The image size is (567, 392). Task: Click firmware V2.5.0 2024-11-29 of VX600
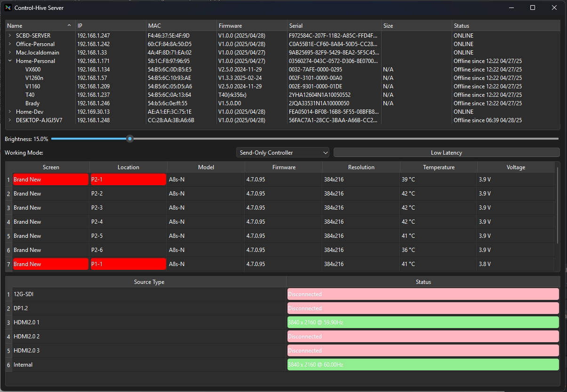[240, 70]
